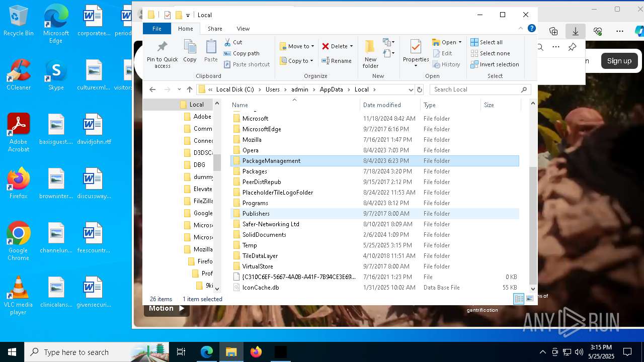Click the Edit command in ribbon
The image size is (644, 362).
(442, 53)
